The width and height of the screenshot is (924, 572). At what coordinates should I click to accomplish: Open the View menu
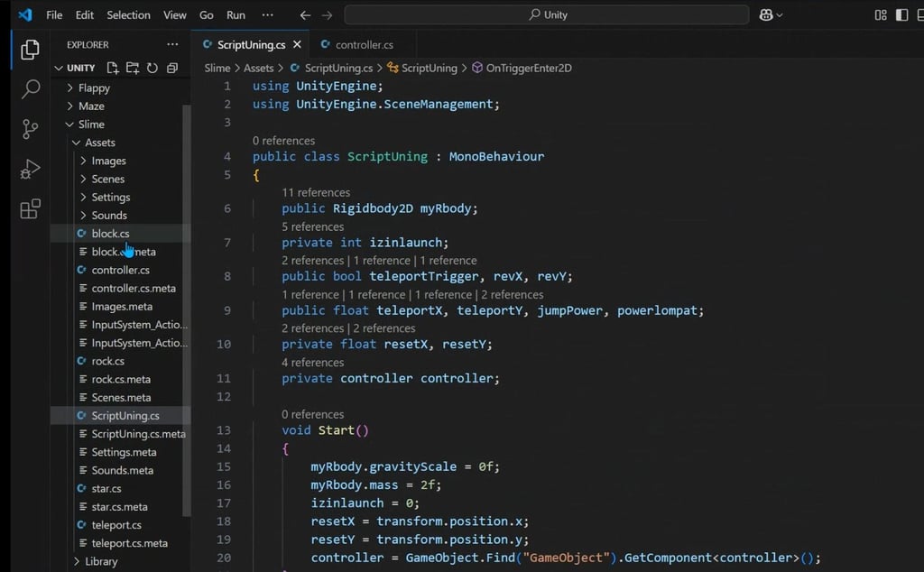(x=174, y=14)
